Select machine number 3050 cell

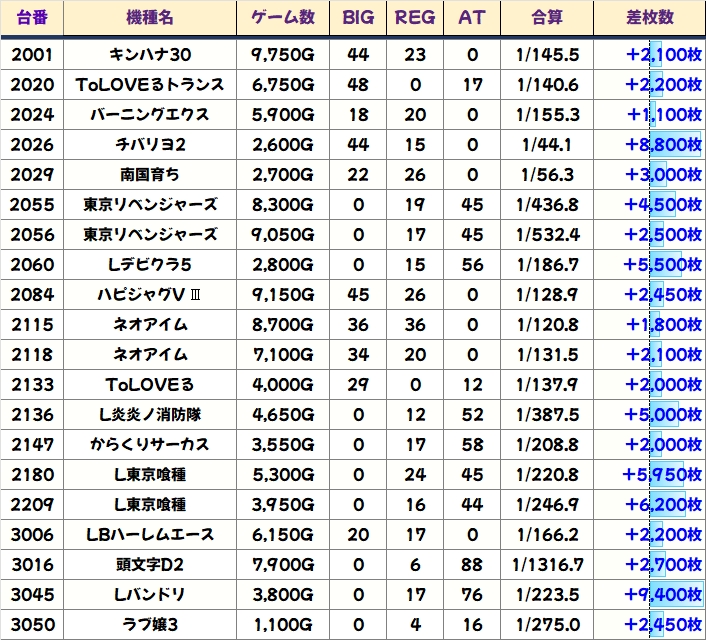32,624
